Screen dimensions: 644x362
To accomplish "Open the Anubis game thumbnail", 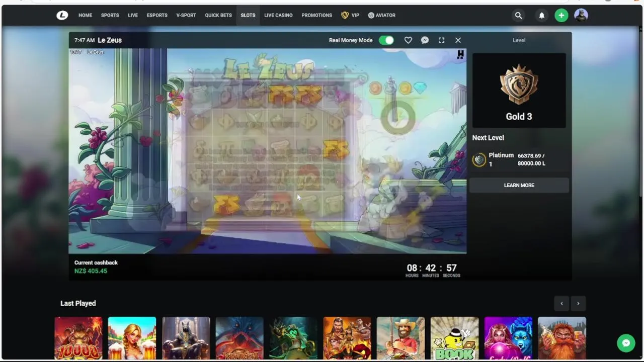I will pyautogui.click(x=186, y=338).
